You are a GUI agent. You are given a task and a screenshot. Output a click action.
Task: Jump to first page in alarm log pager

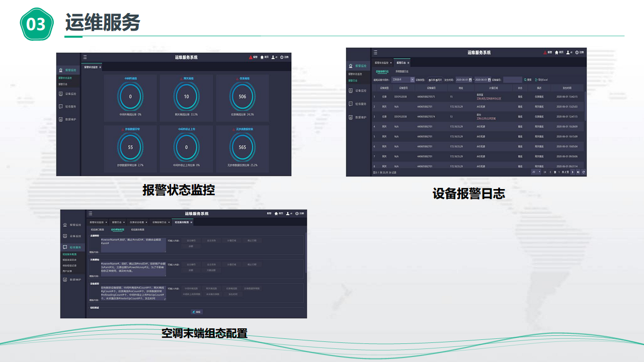coord(545,172)
